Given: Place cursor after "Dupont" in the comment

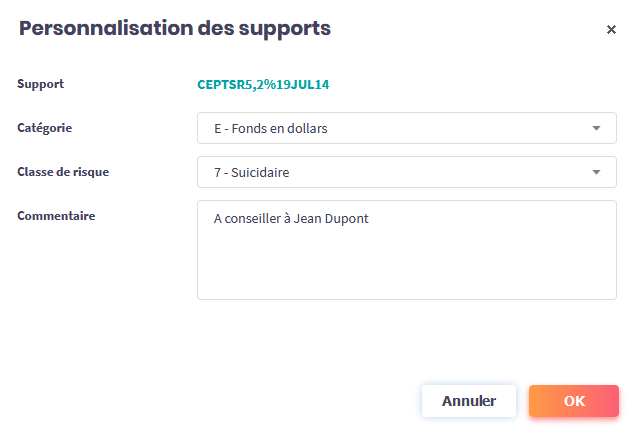Looking at the screenshot, I should (370, 218).
